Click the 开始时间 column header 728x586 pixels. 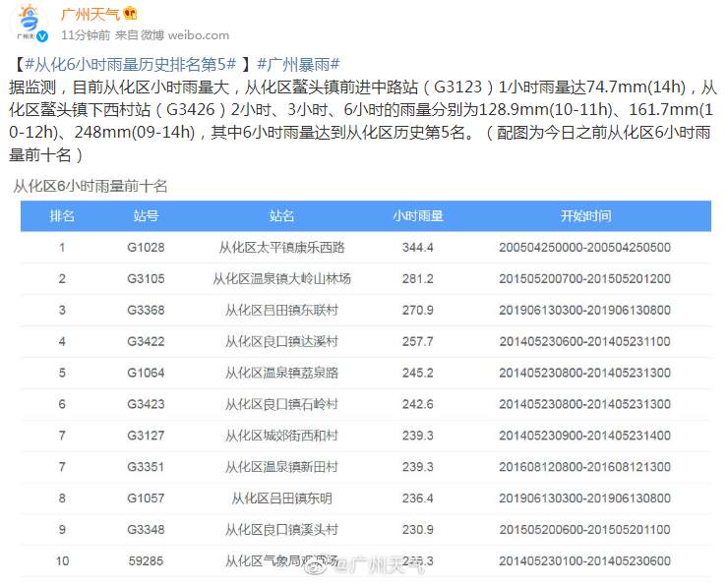(584, 216)
